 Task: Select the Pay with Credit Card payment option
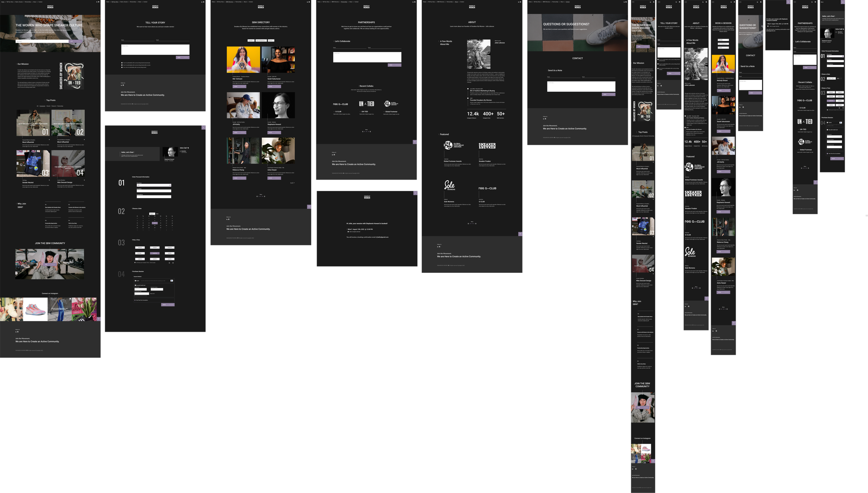coord(135,285)
